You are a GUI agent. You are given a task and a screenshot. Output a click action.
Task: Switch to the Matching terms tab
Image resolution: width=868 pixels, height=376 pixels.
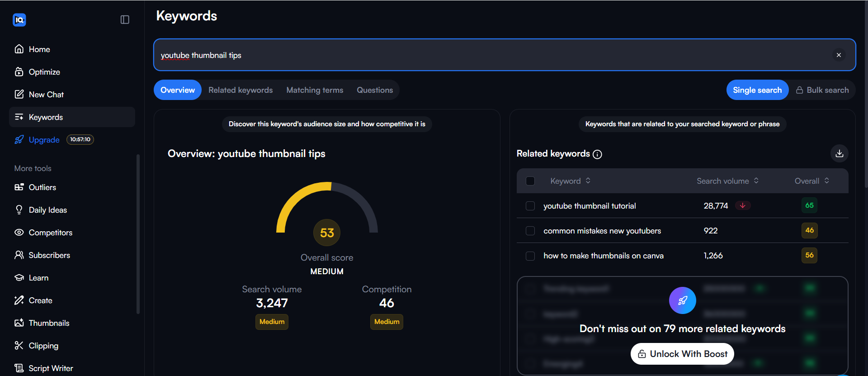[315, 90]
